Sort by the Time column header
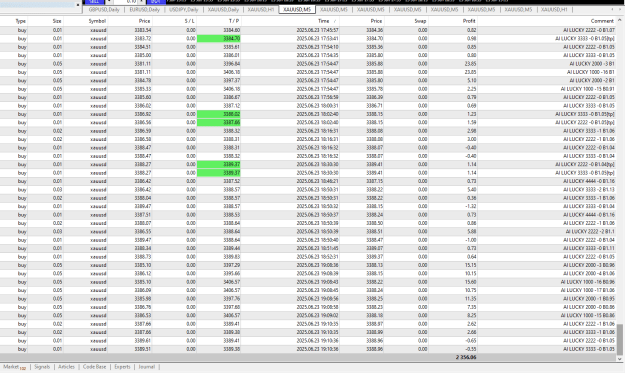This screenshot has width=625, height=373. [x=323, y=21]
